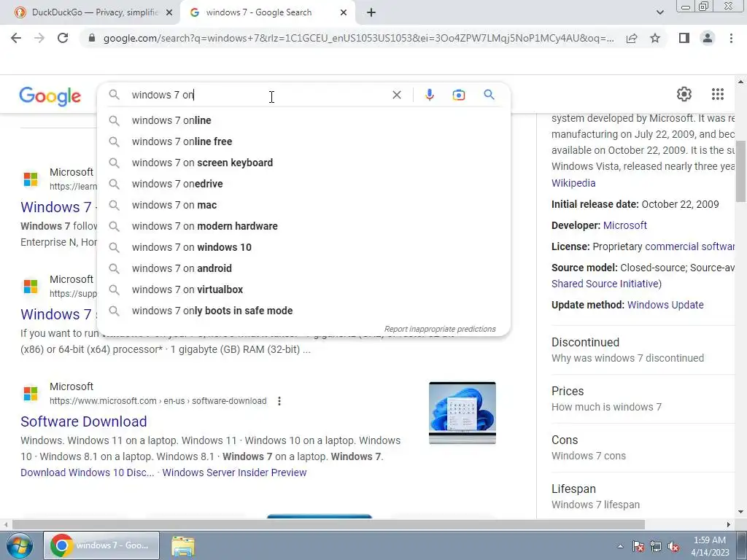Open the 'Software Download' result
Viewport: 747px width, 560px height.
(83, 421)
